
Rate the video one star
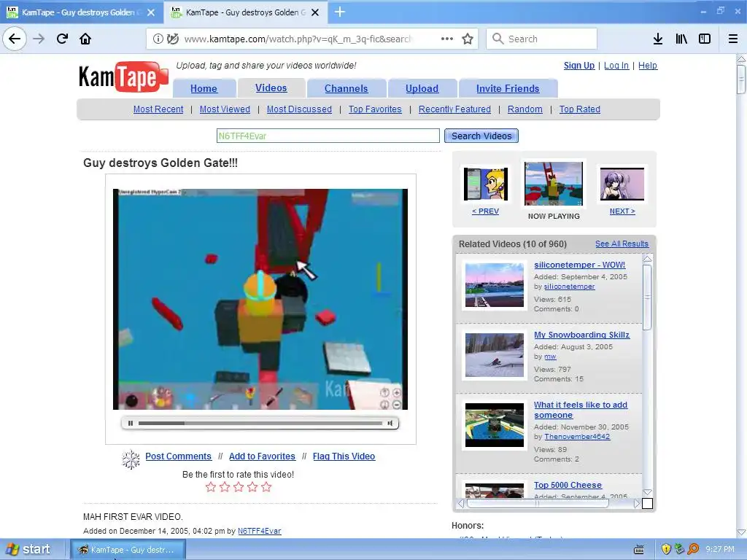click(x=211, y=486)
